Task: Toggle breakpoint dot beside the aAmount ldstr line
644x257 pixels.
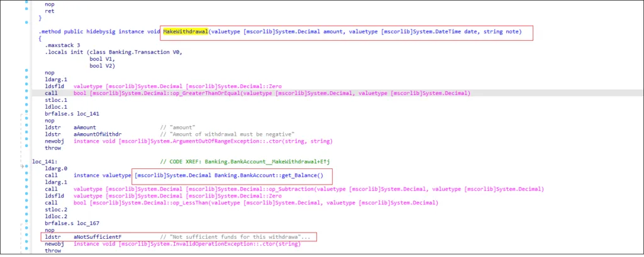Action: point(26,125)
